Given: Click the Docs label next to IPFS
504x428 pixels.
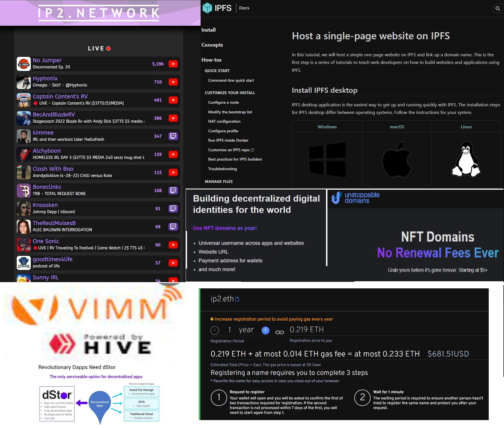Looking at the screenshot, I should [244, 8].
